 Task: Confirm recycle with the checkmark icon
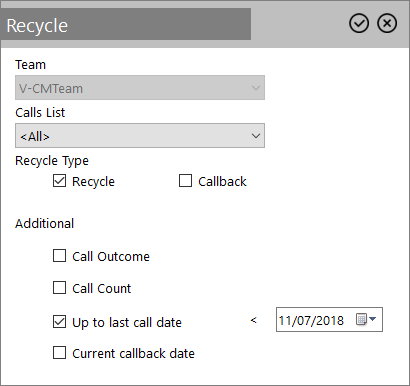(x=359, y=24)
